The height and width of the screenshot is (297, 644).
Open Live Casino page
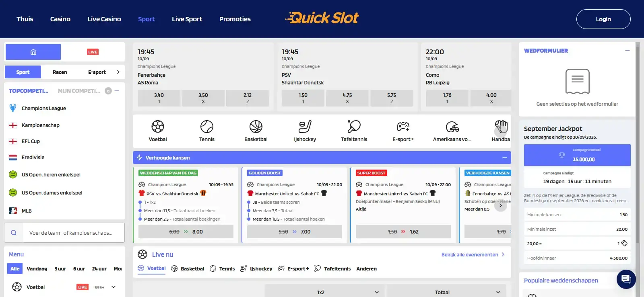tap(104, 19)
